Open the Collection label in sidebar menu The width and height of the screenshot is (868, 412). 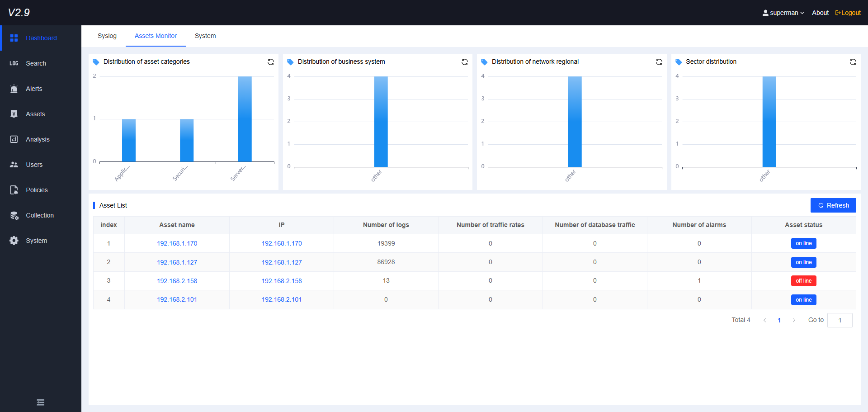pos(40,215)
